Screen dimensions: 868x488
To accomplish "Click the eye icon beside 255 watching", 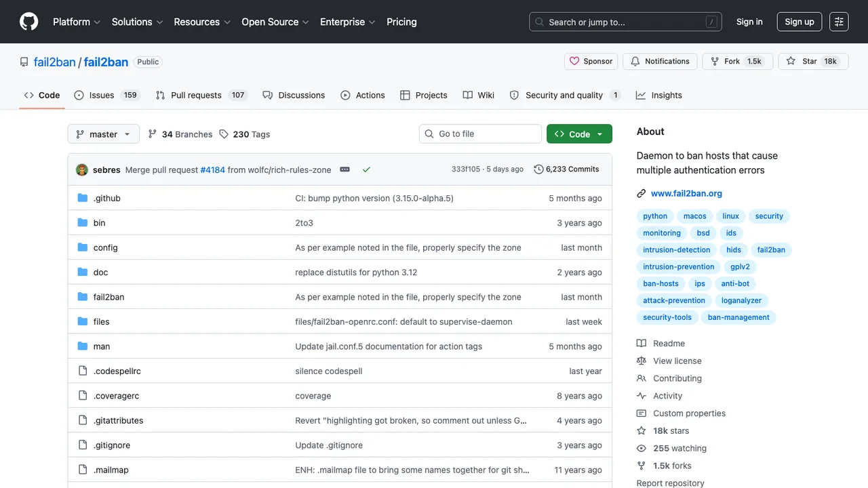I will pyautogui.click(x=642, y=449).
